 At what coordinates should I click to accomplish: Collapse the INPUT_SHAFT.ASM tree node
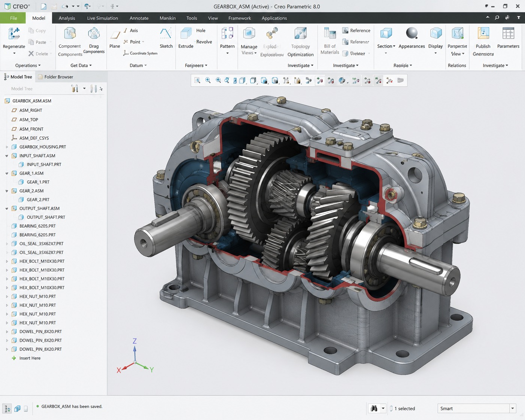[7, 156]
